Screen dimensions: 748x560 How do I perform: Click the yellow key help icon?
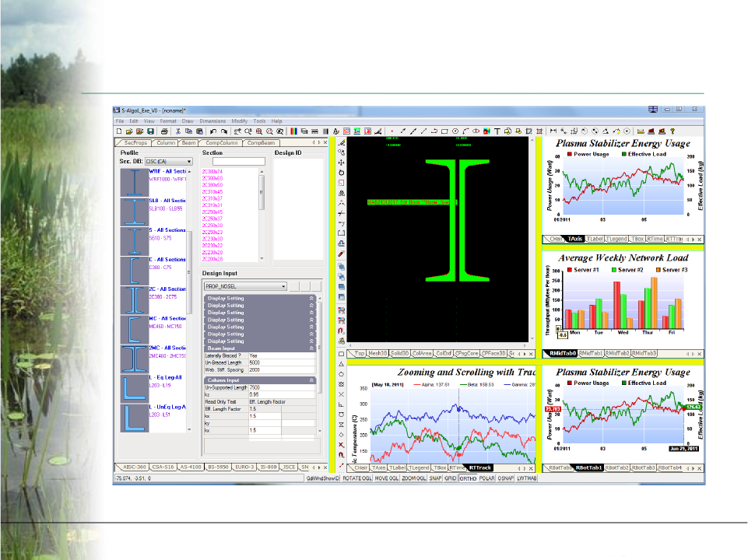(x=672, y=131)
